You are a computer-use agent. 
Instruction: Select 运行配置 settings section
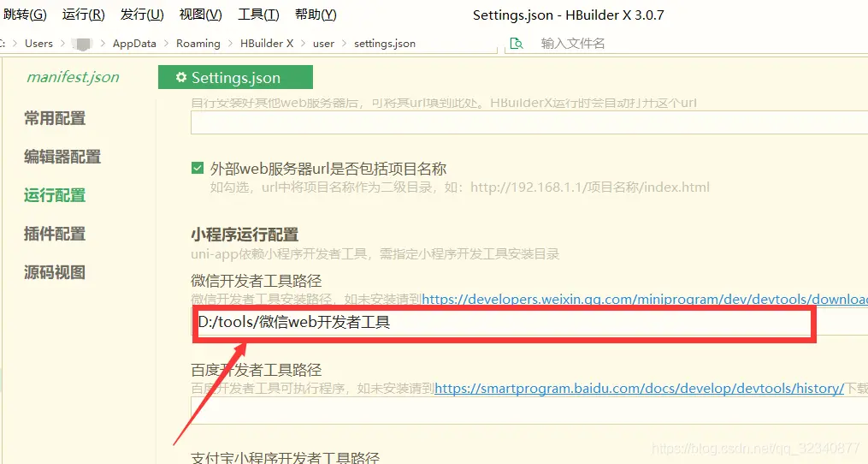[x=55, y=195]
